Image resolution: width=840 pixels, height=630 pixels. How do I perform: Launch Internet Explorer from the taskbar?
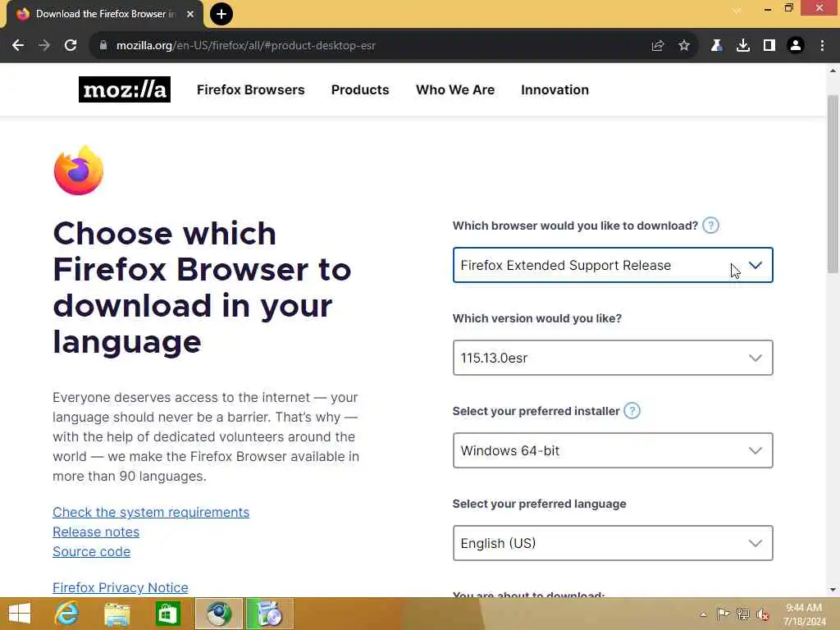(x=67, y=614)
